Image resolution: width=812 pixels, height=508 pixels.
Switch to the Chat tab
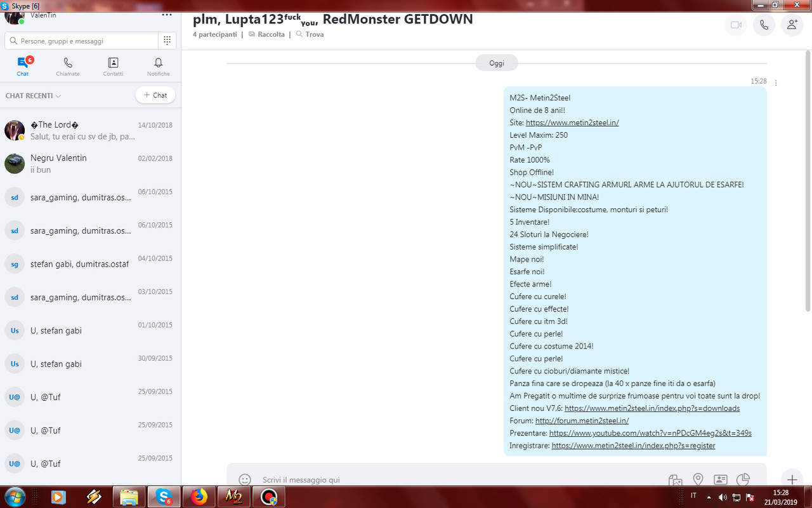point(23,67)
